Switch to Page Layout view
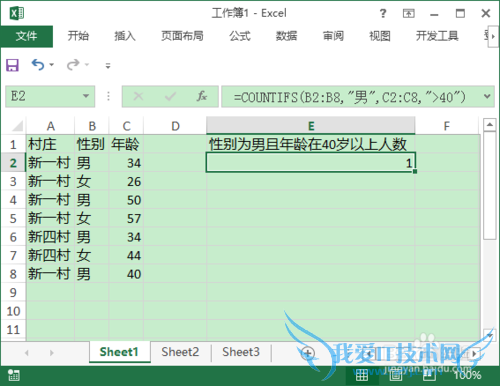The height and width of the screenshot is (386, 500). 396,375
